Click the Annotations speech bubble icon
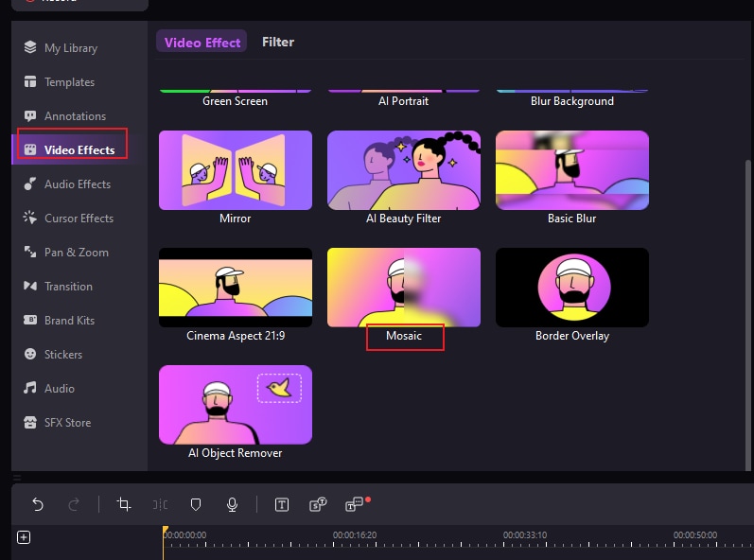 pos(30,115)
